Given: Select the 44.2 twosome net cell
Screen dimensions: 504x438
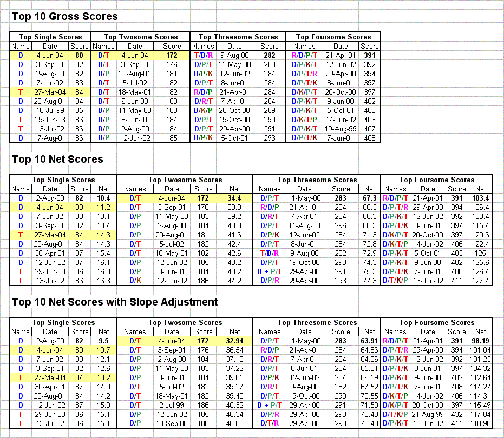Looking at the screenshot, I should [234, 281].
